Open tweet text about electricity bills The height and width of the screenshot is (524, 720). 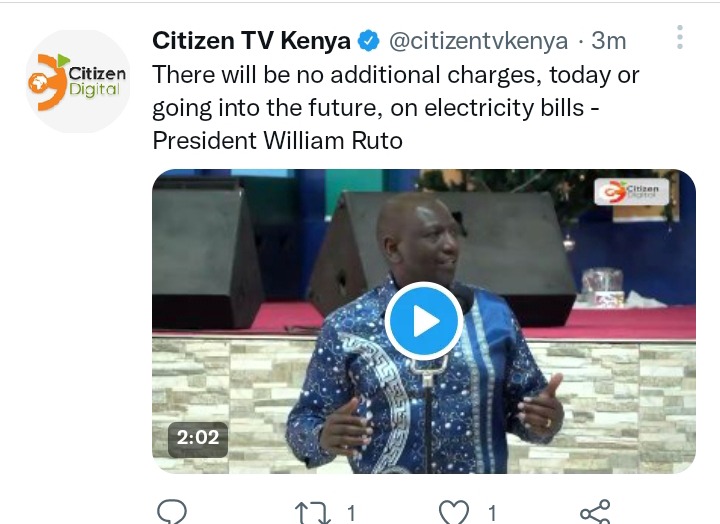coord(395,107)
